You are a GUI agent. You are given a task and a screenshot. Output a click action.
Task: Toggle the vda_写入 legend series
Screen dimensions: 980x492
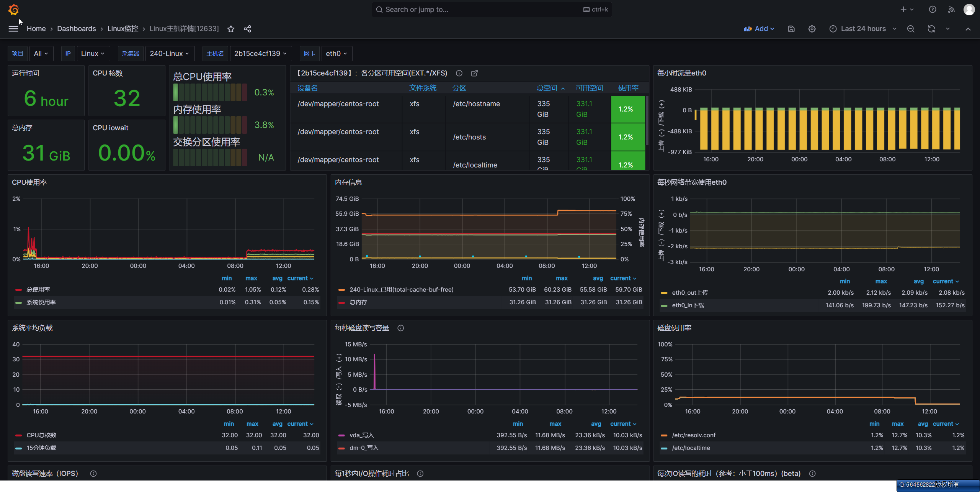tap(361, 435)
